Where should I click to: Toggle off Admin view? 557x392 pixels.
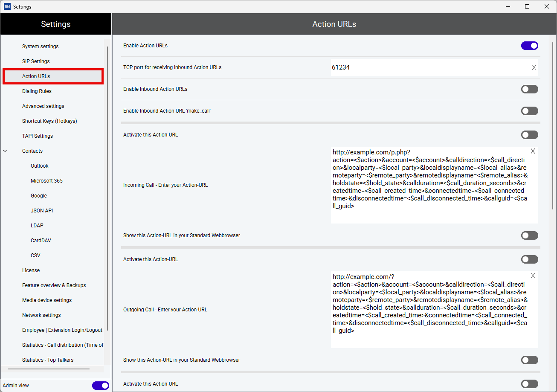[x=100, y=386]
